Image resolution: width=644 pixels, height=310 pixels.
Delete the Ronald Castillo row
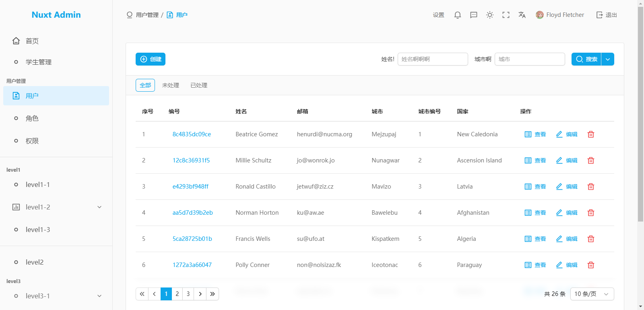[x=591, y=187]
